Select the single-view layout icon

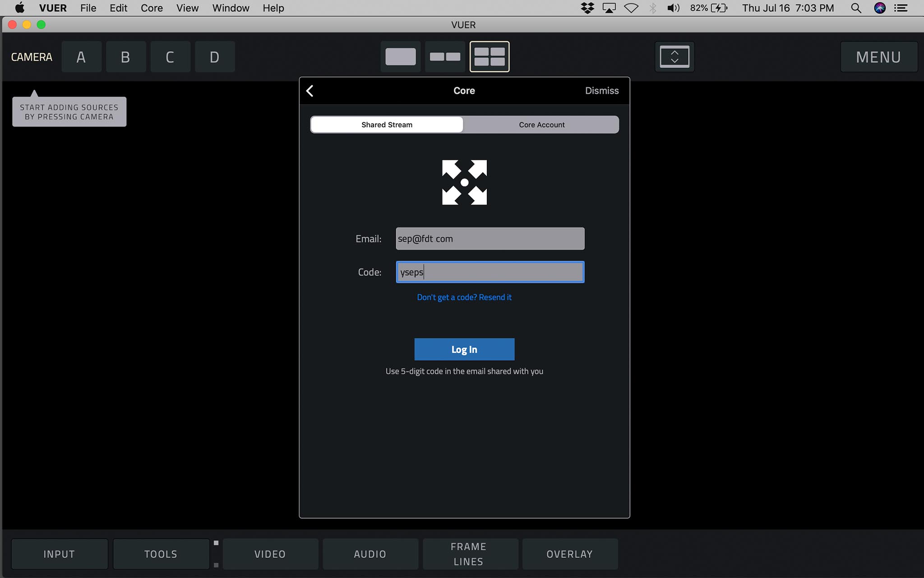[401, 57]
